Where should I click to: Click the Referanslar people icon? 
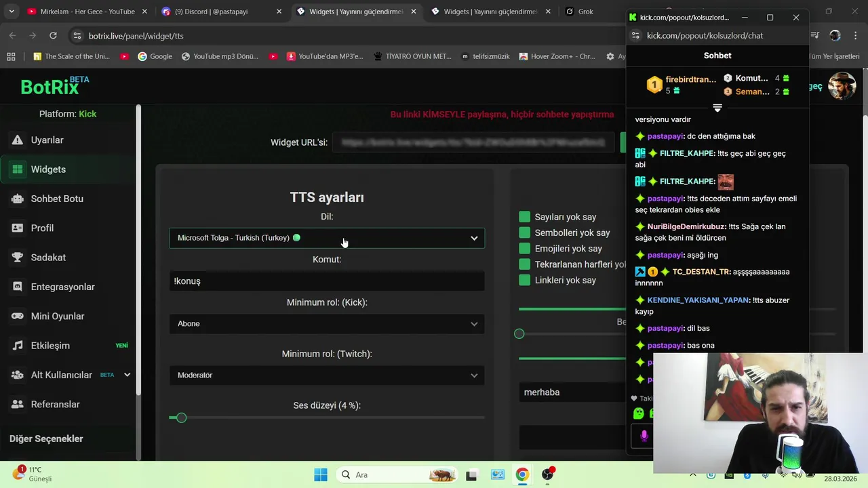18,405
